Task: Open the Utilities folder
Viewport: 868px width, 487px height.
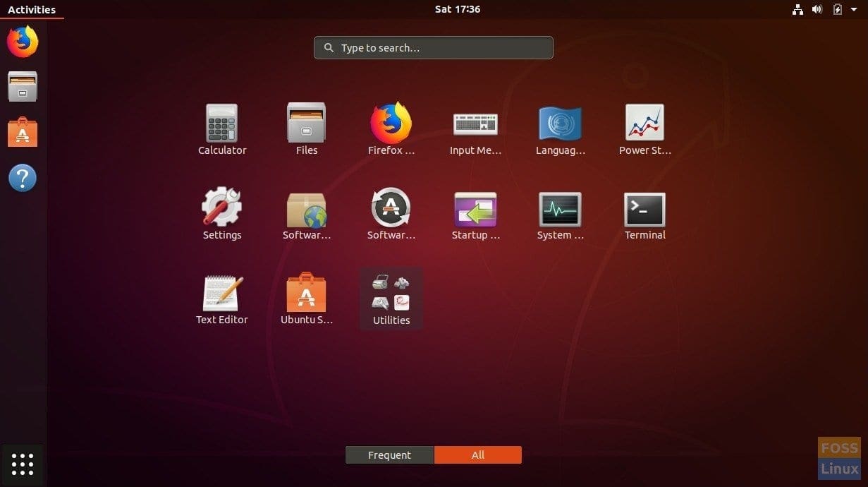Action: (391, 299)
